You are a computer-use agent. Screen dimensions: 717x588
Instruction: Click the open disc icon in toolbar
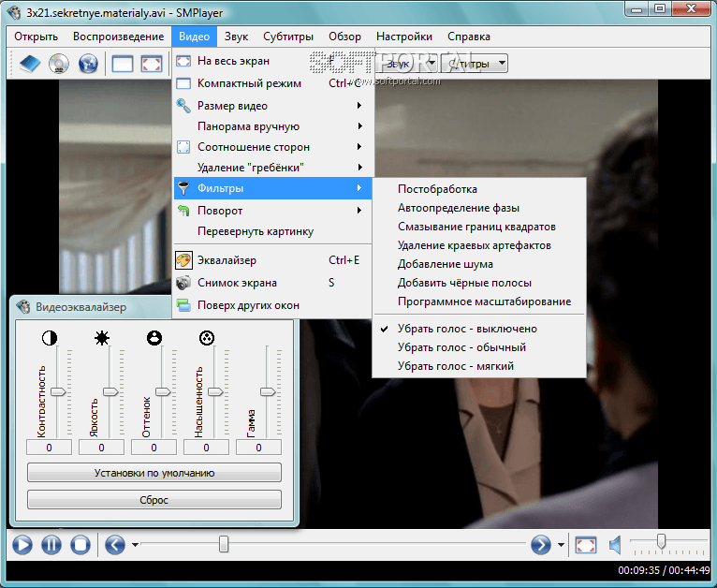pyautogui.click(x=59, y=64)
